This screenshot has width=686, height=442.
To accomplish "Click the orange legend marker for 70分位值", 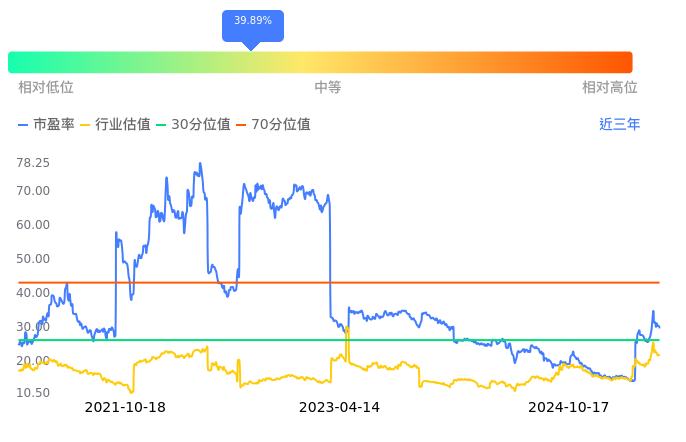I will tap(243, 125).
